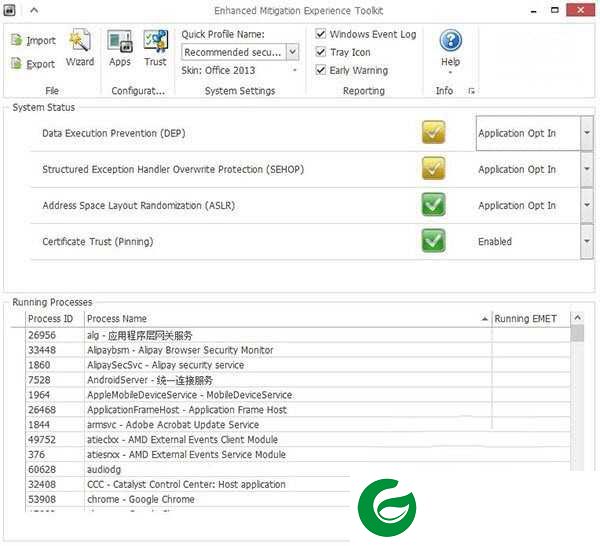600x546 pixels.
Task: Open the Quick Profile Name dropdown
Action: [x=292, y=52]
